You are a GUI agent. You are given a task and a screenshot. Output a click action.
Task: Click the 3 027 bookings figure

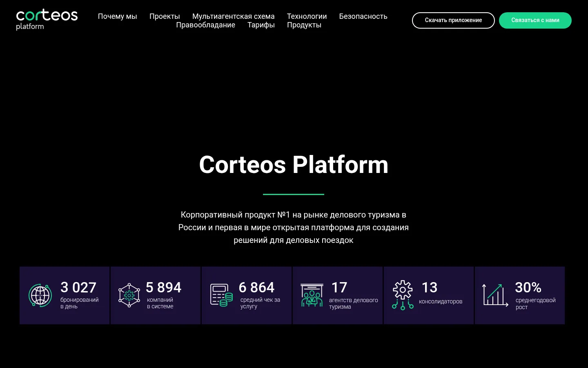[78, 287]
